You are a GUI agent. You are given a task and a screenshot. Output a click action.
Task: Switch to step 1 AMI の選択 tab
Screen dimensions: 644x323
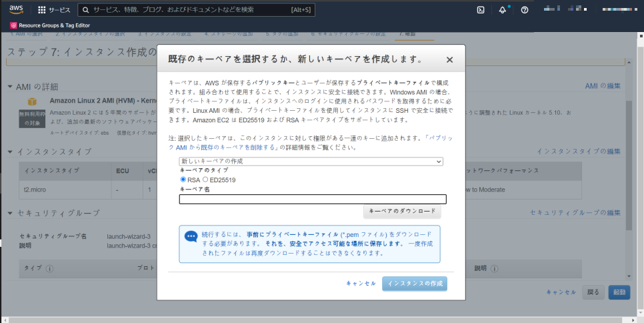point(26,33)
